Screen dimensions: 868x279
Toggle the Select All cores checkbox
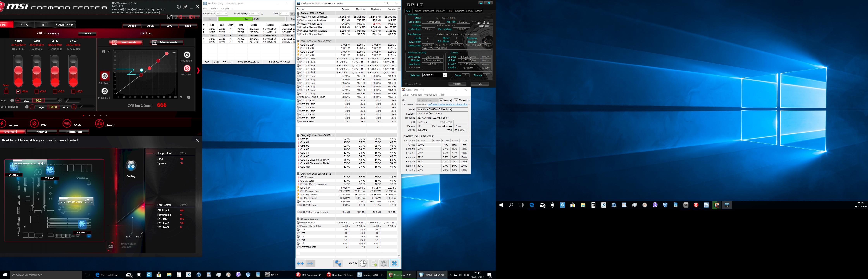coord(6,91)
